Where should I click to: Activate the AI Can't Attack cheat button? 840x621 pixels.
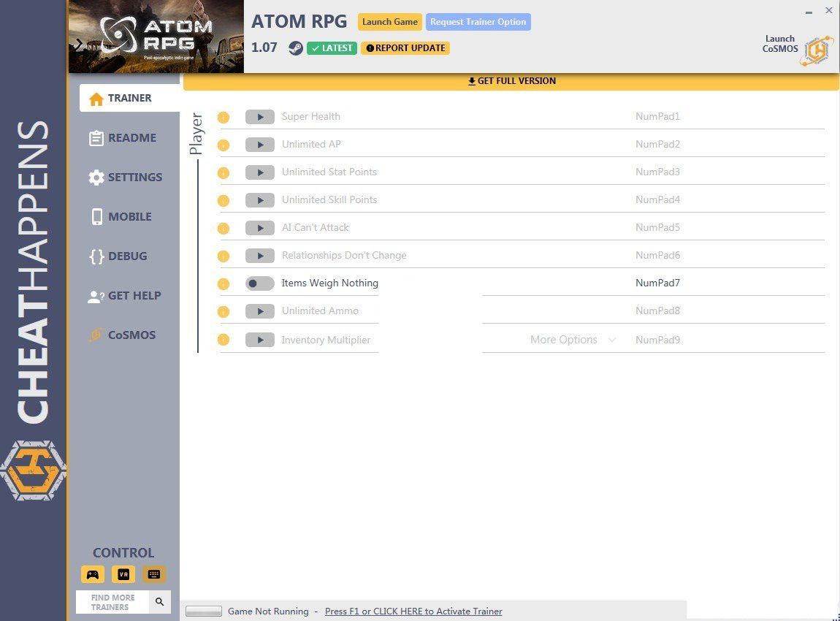pos(260,228)
